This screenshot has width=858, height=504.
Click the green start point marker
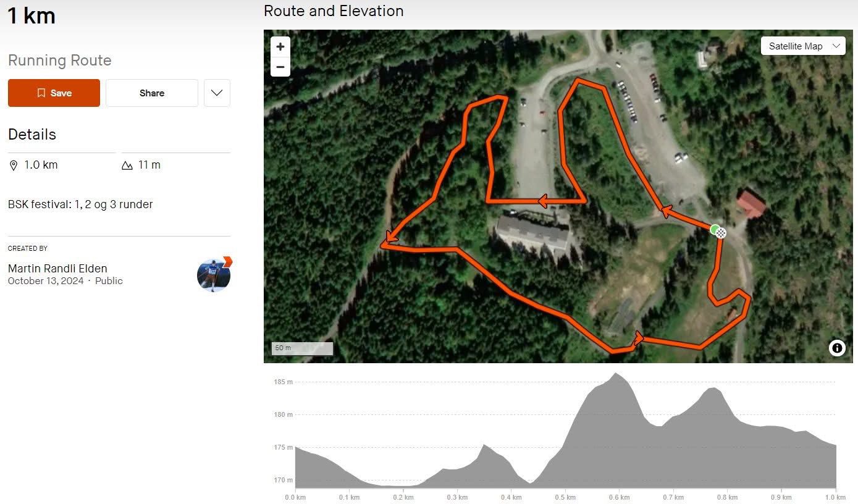click(x=715, y=230)
